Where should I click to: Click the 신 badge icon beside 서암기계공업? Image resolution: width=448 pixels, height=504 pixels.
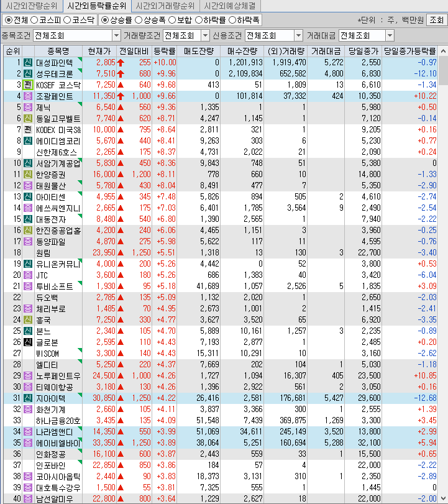(28, 163)
